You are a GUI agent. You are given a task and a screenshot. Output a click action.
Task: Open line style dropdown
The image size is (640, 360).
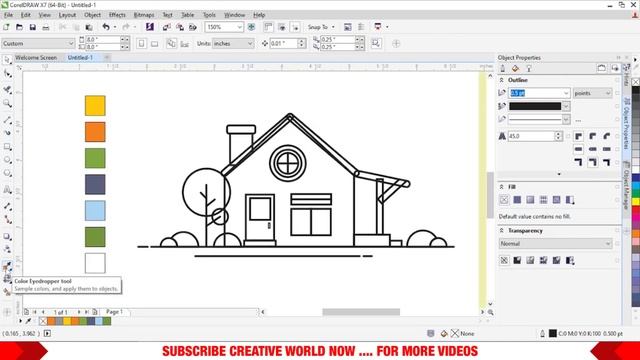(566, 119)
